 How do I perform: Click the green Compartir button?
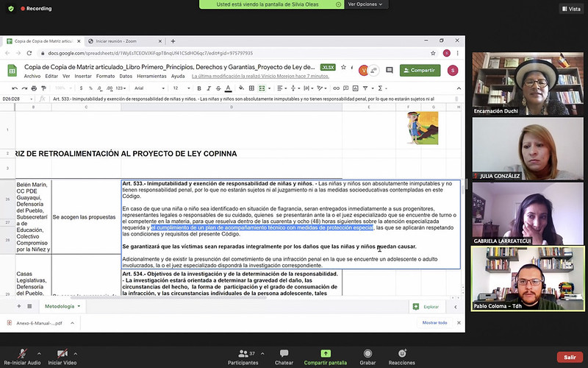pos(420,70)
